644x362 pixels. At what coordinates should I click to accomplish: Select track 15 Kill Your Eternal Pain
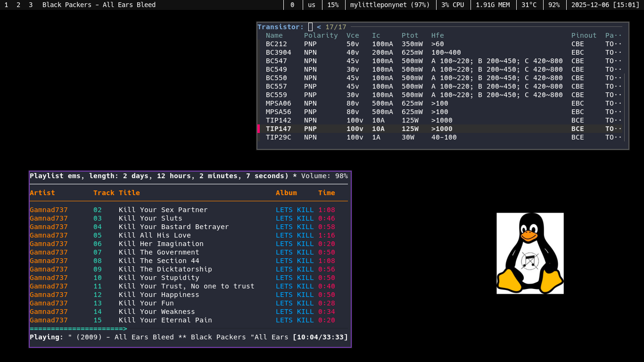(165, 320)
